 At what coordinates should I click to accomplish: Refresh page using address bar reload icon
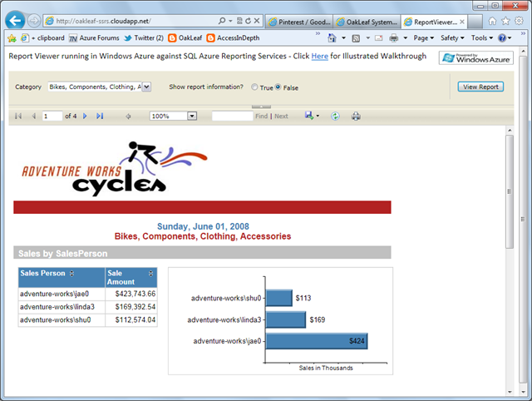click(x=249, y=21)
